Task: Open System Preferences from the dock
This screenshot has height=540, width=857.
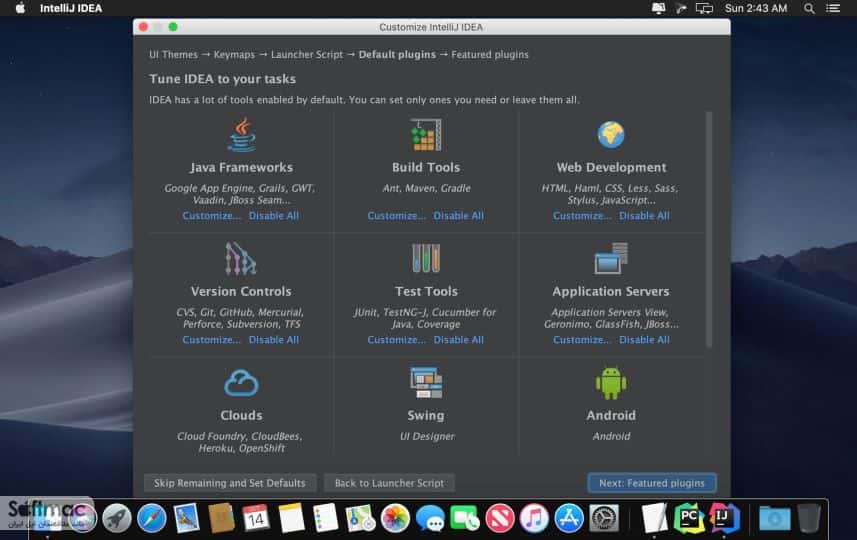Action: pos(604,518)
